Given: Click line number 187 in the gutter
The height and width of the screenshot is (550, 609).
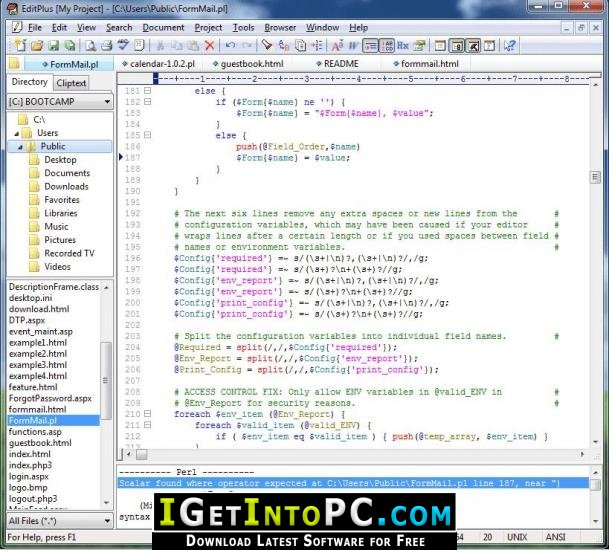Looking at the screenshot, I should [x=132, y=158].
